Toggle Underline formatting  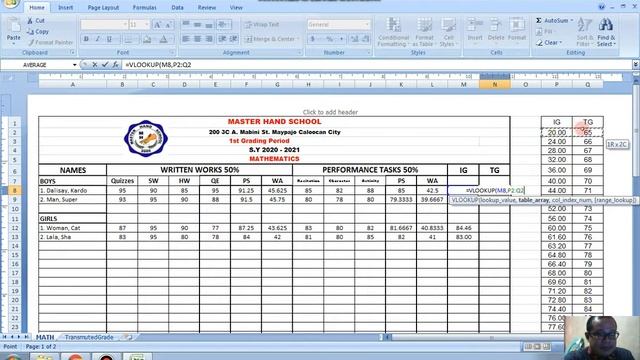click(109, 39)
